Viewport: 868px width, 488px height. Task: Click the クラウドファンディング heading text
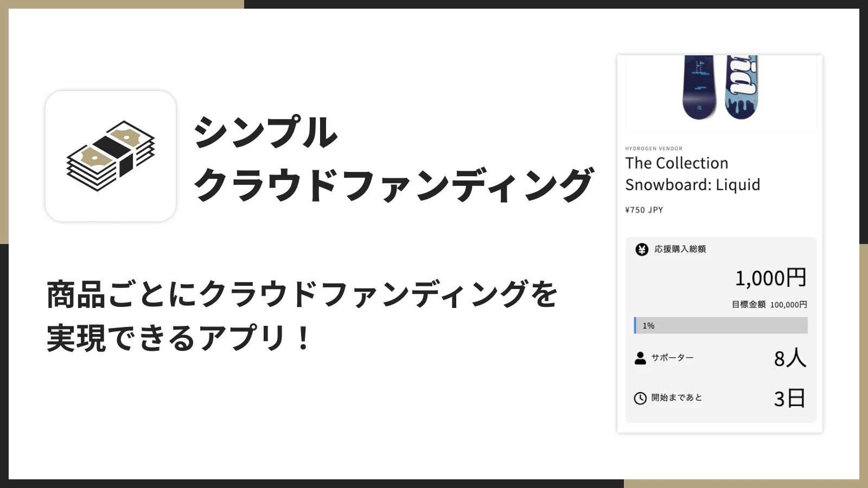(x=394, y=185)
